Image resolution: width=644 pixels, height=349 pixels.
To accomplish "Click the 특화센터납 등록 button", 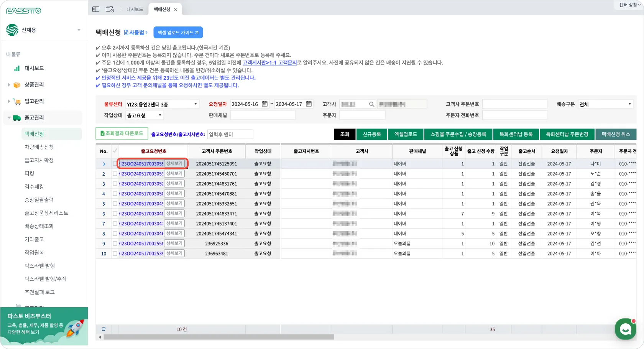I will pyautogui.click(x=516, y=134).
